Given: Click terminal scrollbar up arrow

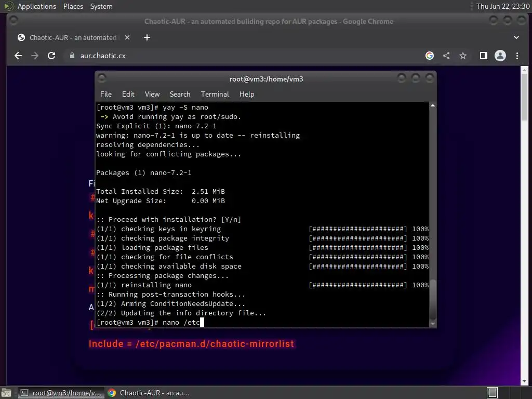Looking at the screenshot, I should tap(433, 106).
